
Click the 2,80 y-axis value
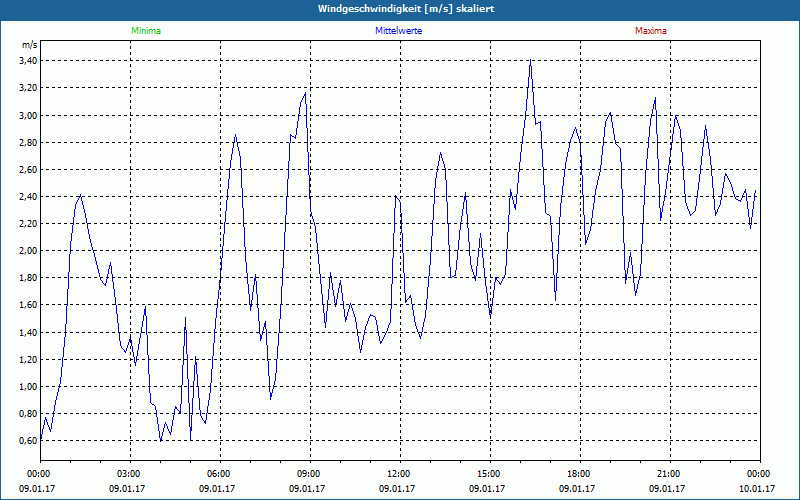pos(29,142)
